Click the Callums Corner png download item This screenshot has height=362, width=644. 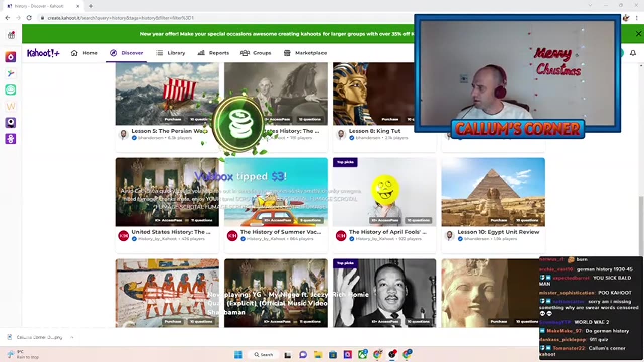click(x=39, y=337)
